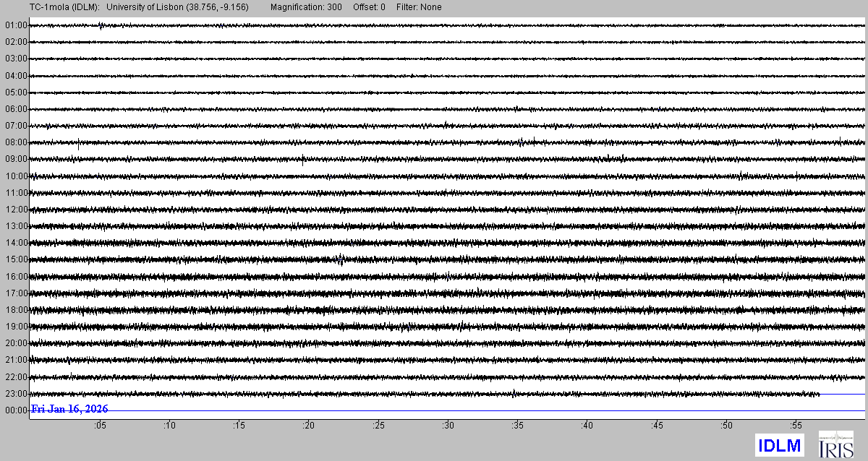Image resolution: width=868 pixels, height=461 pixels.
Task: Select the :55 minute axis tick label
Action: 796,426
